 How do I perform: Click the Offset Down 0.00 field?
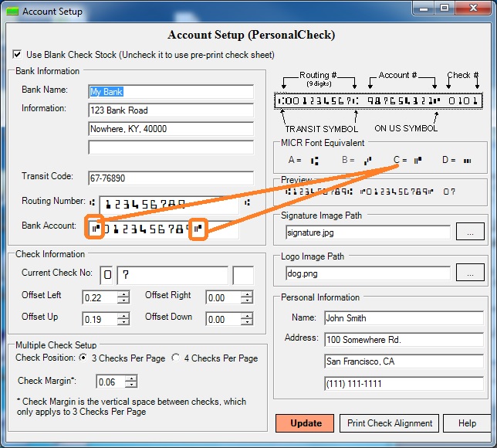223,319
